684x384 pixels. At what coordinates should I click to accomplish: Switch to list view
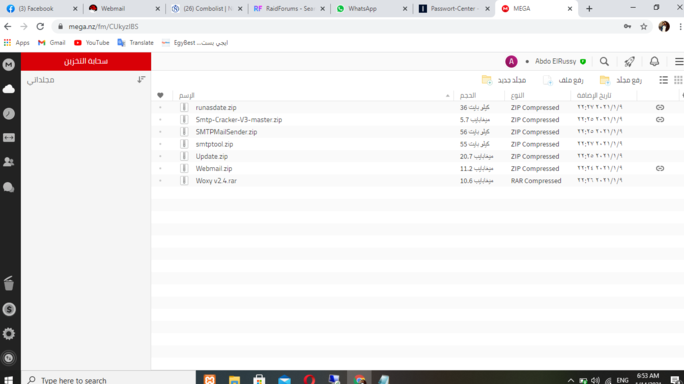pos(663,80)
